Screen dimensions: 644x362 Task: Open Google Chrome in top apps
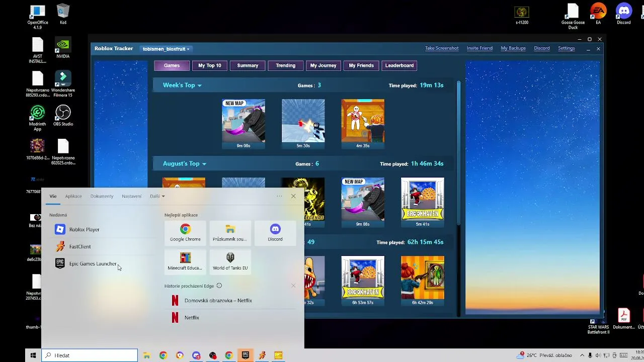tap(185, 233)
